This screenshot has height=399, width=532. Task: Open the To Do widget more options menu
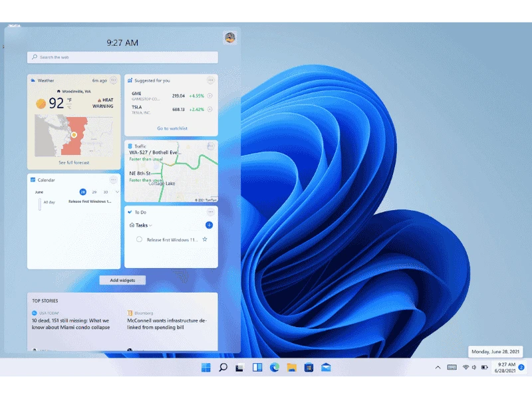211,212
